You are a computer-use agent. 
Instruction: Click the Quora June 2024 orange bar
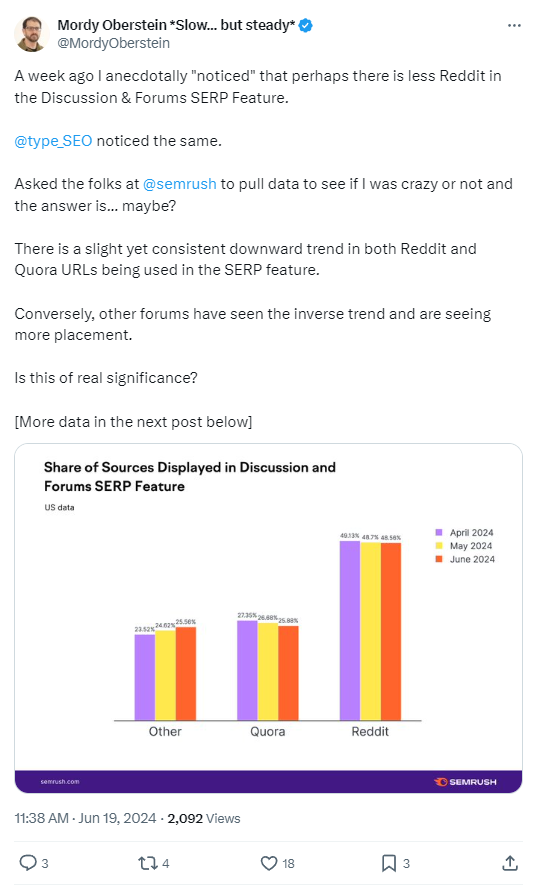pyautogui.click(x=288, y=673)
